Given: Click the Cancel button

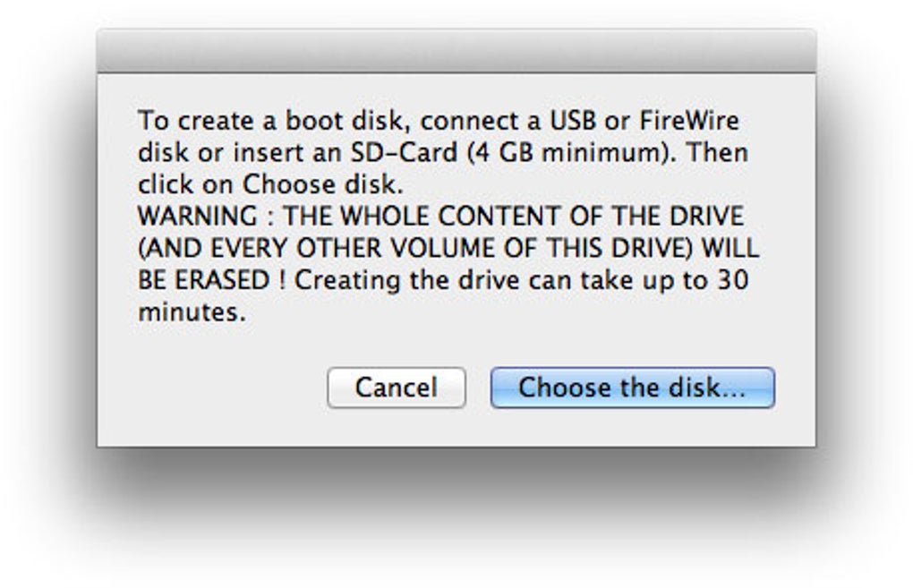Looking at the screenshot, I should pos(396,388).
